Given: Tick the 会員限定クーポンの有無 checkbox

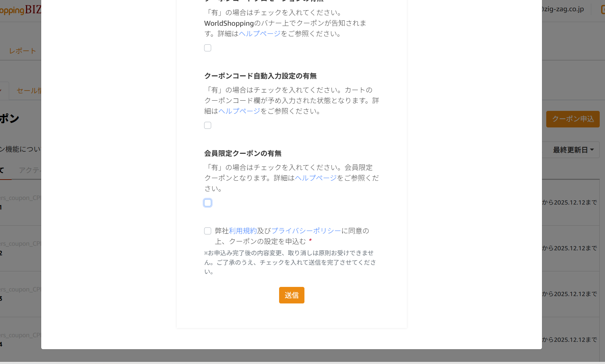Looking at the screenshot, I should tap(208, 203).
